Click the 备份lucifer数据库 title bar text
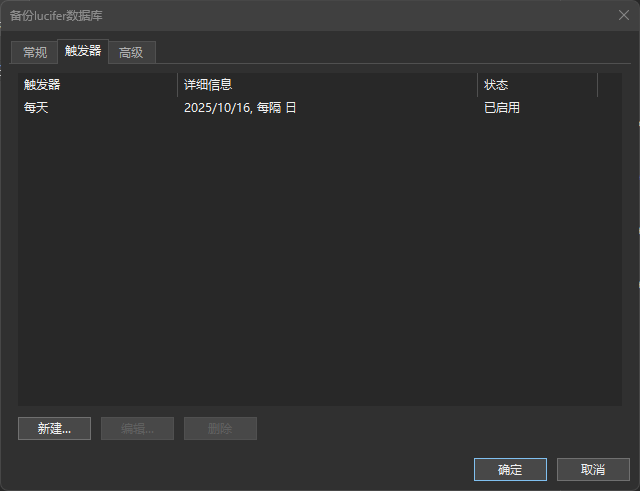Viewport: 640px width, 491px height. [56, 16]
